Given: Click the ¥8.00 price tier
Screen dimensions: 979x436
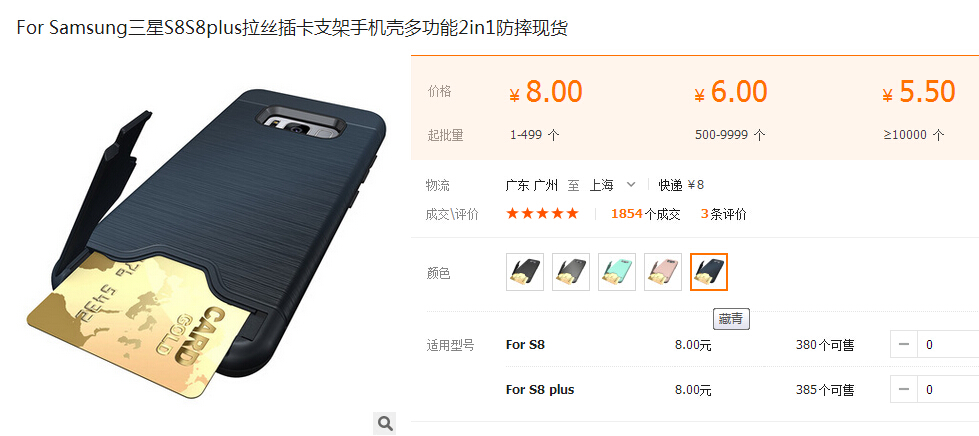Looking at the screenshot, I should click(546, 92).
